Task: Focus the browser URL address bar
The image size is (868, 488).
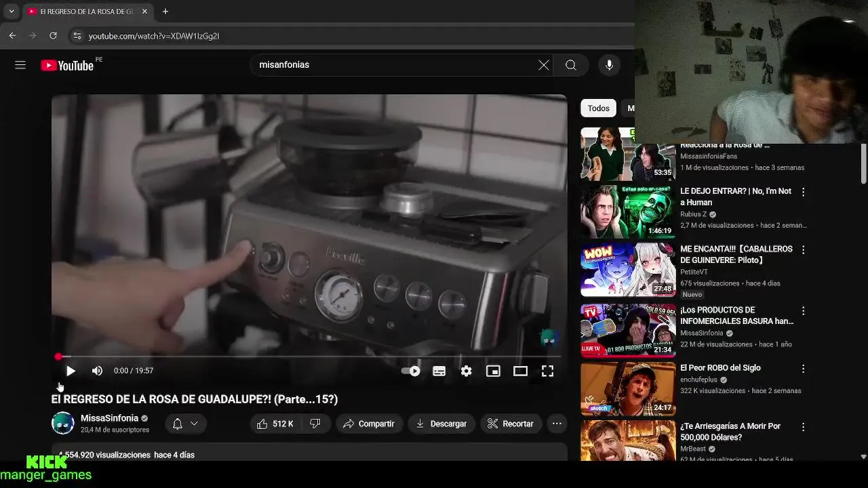Action: [x=353, y=36]
